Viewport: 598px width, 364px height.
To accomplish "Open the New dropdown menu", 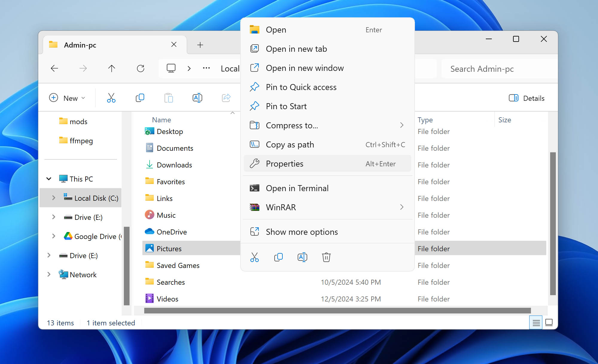I will [x=67, y=98].
